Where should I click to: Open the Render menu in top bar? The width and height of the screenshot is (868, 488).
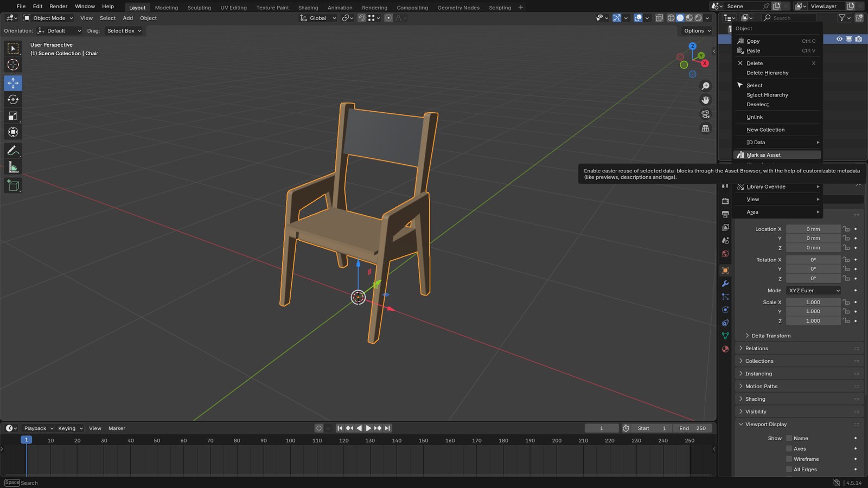pos(59,7)
